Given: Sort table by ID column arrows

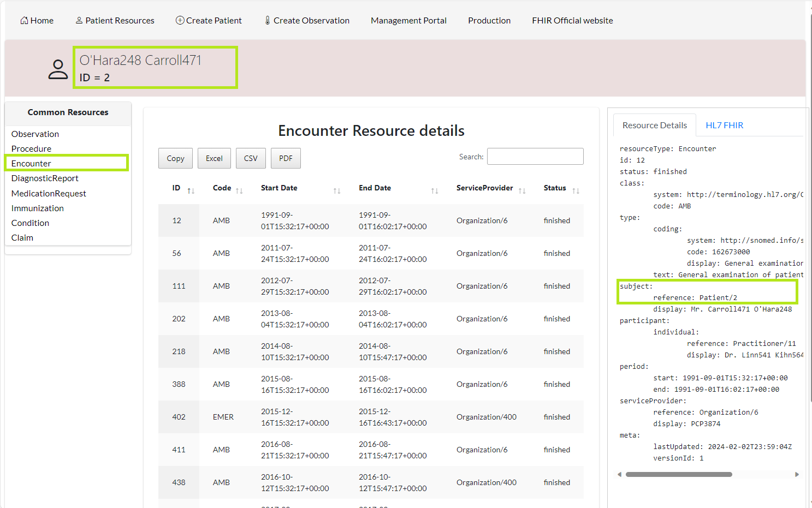Looking at the screenshot, I should 191,190.
